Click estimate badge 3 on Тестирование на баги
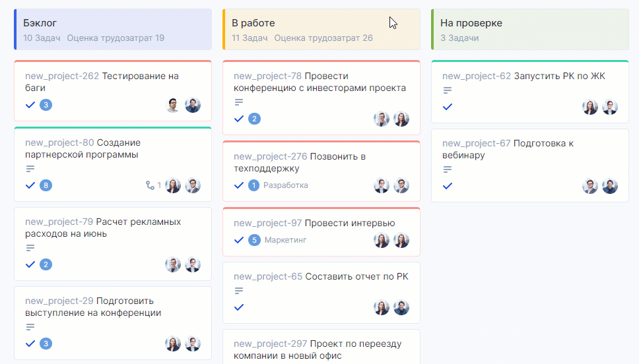 [46, 105]
